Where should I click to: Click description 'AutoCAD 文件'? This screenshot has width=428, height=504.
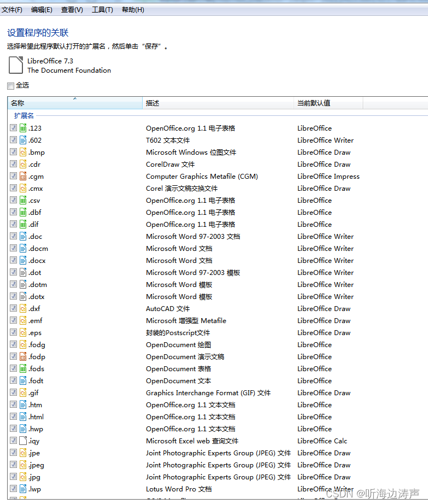168,308
